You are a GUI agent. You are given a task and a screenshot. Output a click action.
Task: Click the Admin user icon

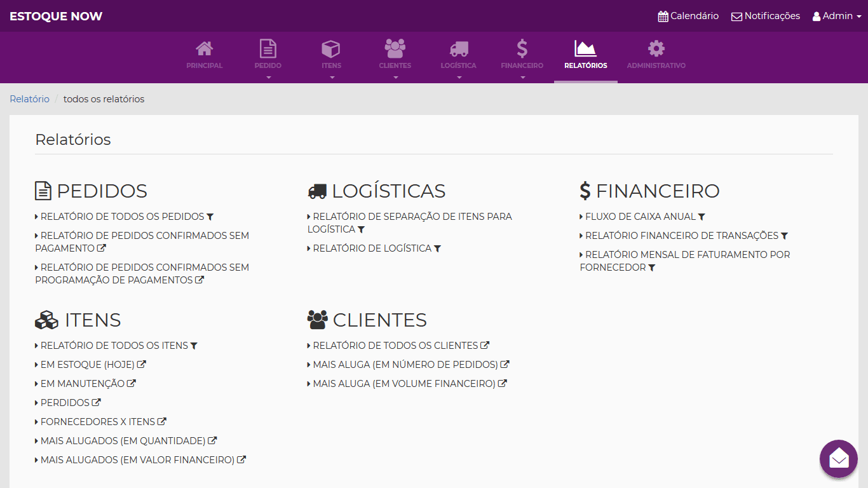[817, 17]
